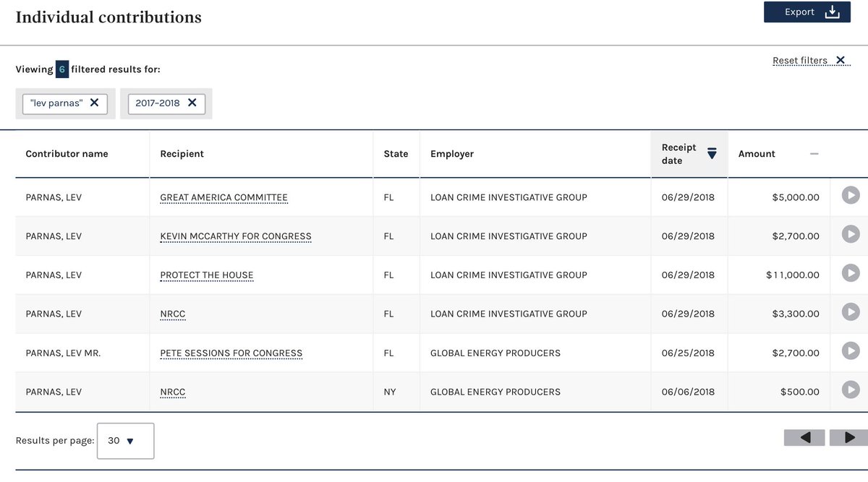Click the filtered results count 6
Screen dimensions: 868x482
coord(62,70)
